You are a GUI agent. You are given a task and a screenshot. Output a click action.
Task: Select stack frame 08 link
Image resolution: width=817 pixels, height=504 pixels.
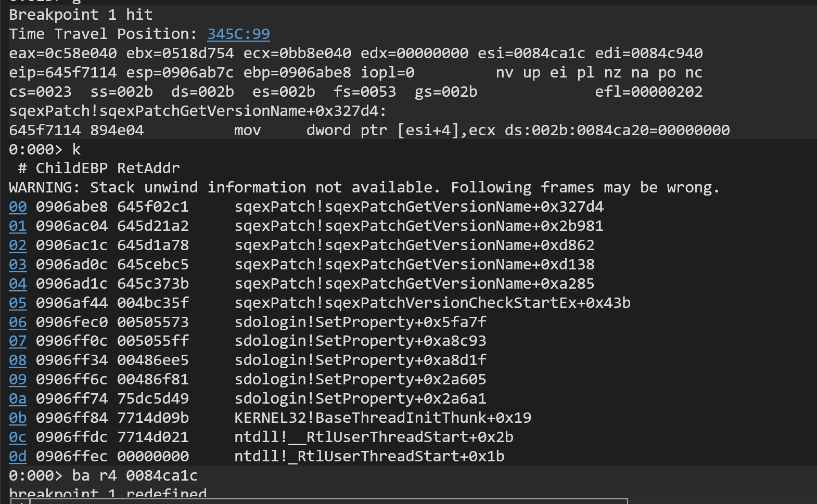[18, 360]
